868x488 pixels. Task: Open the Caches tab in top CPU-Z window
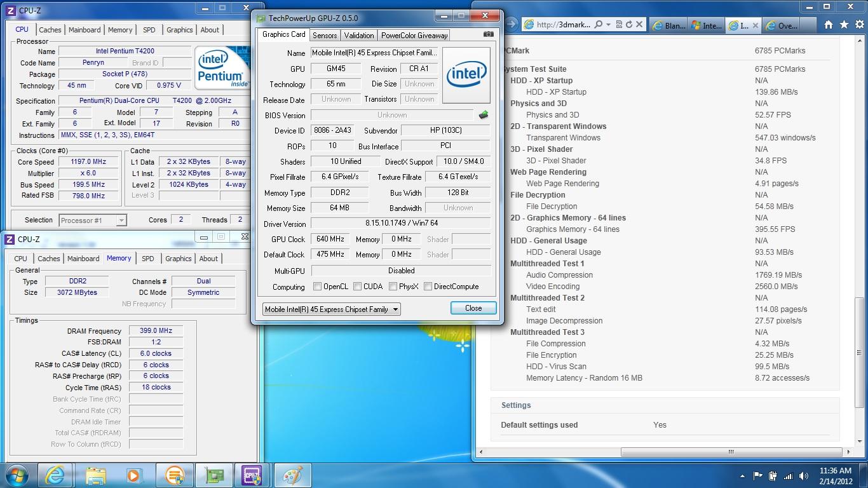pyautogui.click(x=50, y=30)
